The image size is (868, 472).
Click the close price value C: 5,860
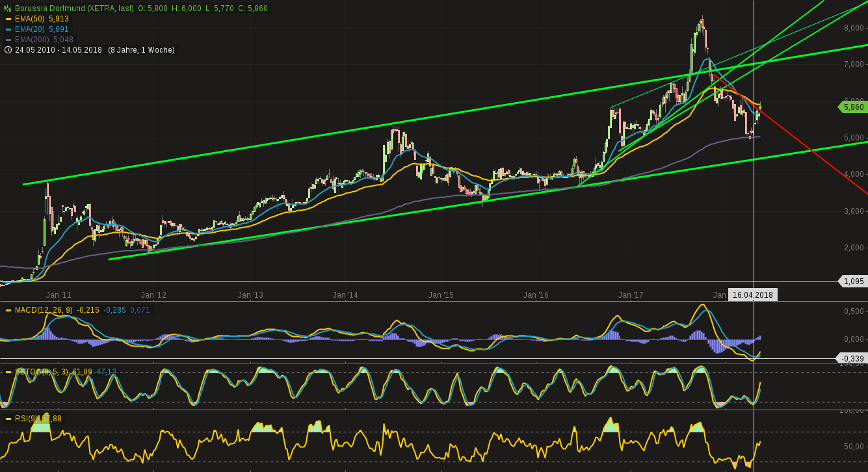[x=252, y=8]
